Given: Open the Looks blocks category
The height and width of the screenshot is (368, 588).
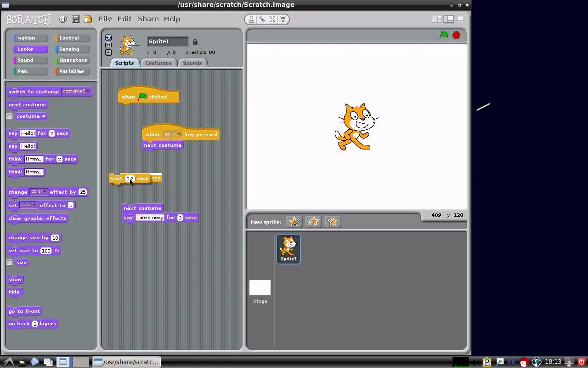Looking at the screenshot, I should 30,49.
